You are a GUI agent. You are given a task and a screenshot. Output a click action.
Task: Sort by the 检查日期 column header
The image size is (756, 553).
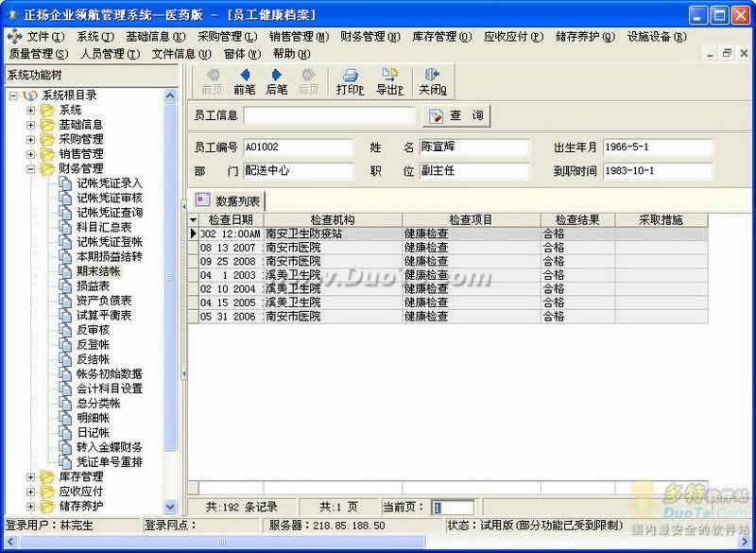231,220
